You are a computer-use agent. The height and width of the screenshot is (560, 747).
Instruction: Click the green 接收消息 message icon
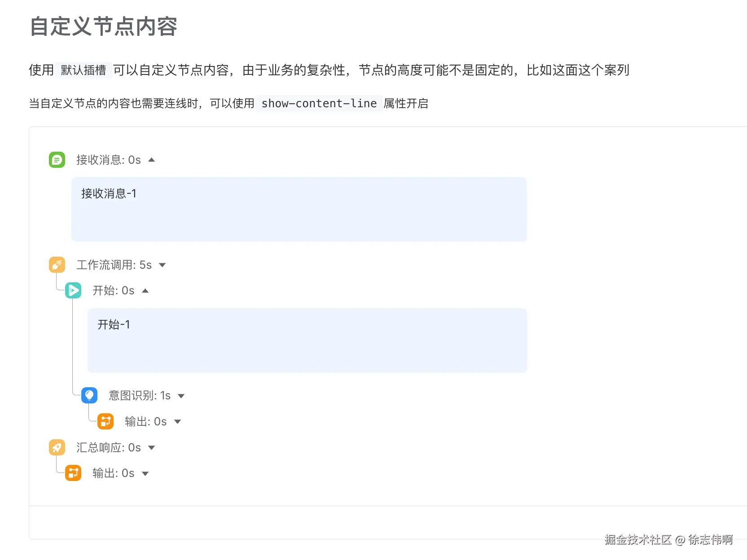[57, 160]
